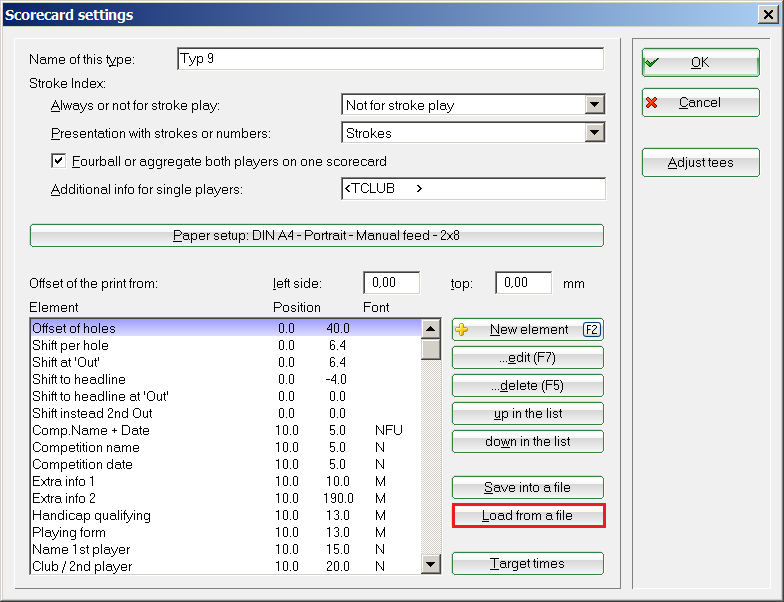This screenshot has width=784, height=602.
Task: Click the list scrollbar down arrow
Action: coord(431,565)
